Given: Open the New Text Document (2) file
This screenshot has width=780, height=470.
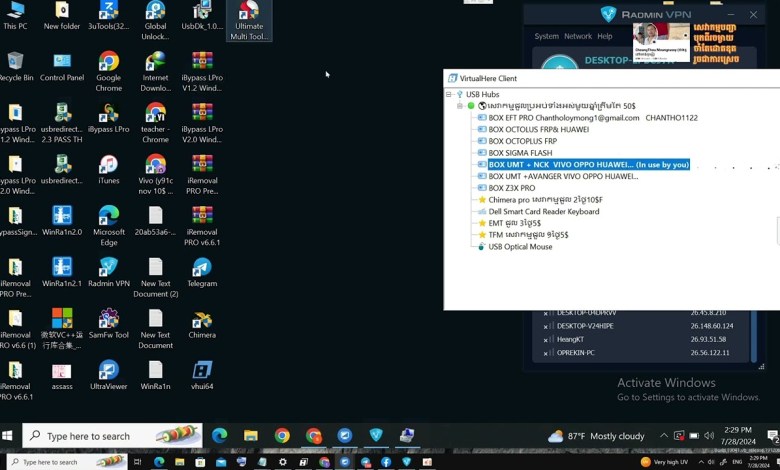Looking at the screenshot, I should [155, 277].
